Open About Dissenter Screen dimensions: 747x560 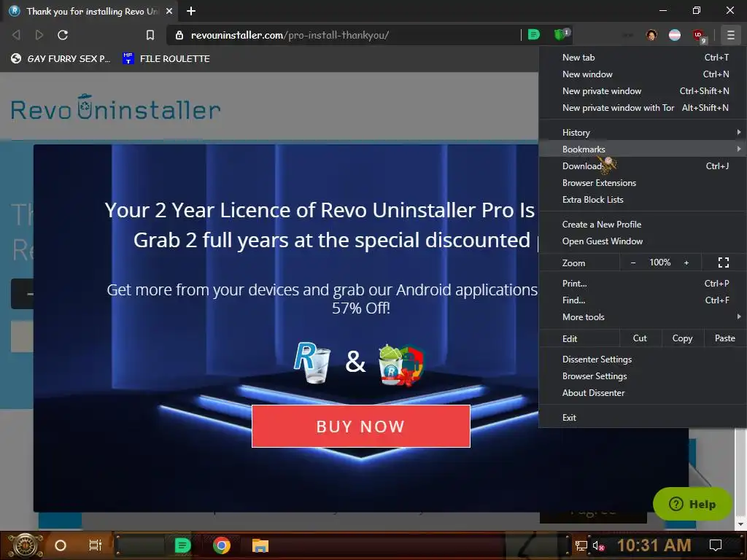[642, 393]
